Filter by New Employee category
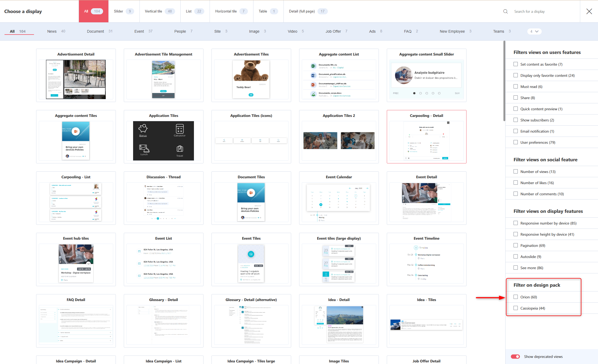Screen dimensions: 598x364 click(x=455, y=31)
